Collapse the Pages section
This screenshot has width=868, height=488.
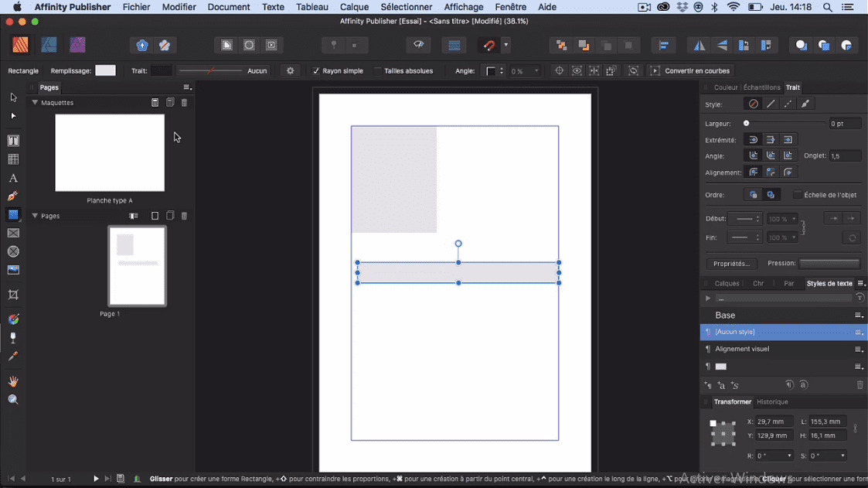pyautogui.click(x=33, y=216)
